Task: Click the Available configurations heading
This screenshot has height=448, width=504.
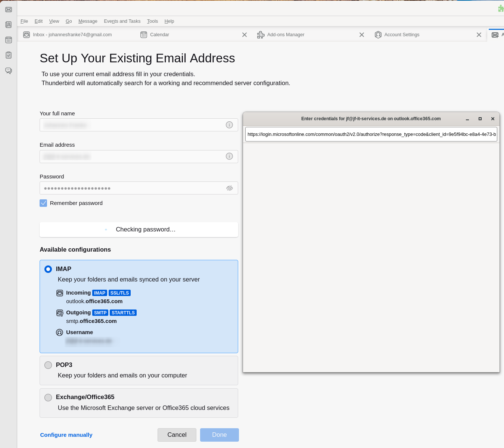Action: pos(75,250)
